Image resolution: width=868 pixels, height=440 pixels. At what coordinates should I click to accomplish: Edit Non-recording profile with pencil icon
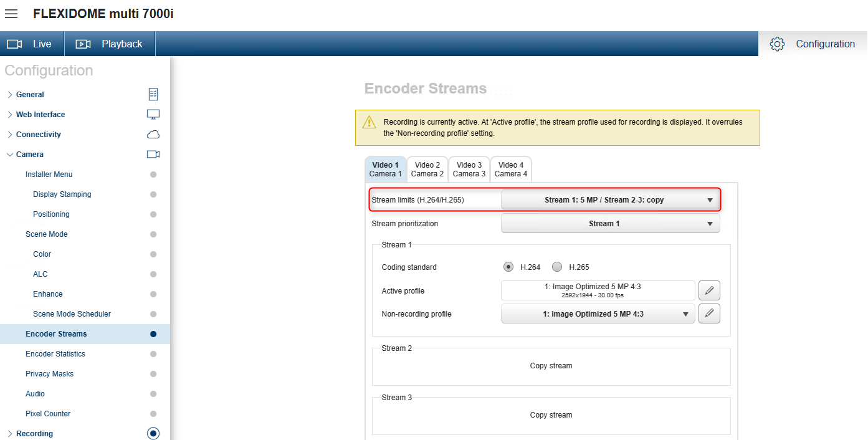(x=709, y=314)
